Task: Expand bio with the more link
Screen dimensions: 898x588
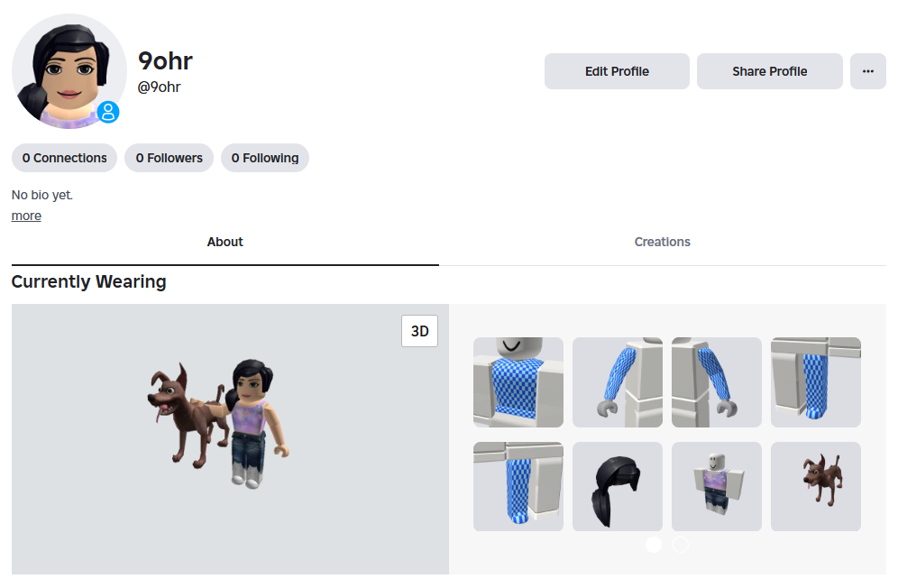Action: 26,216
